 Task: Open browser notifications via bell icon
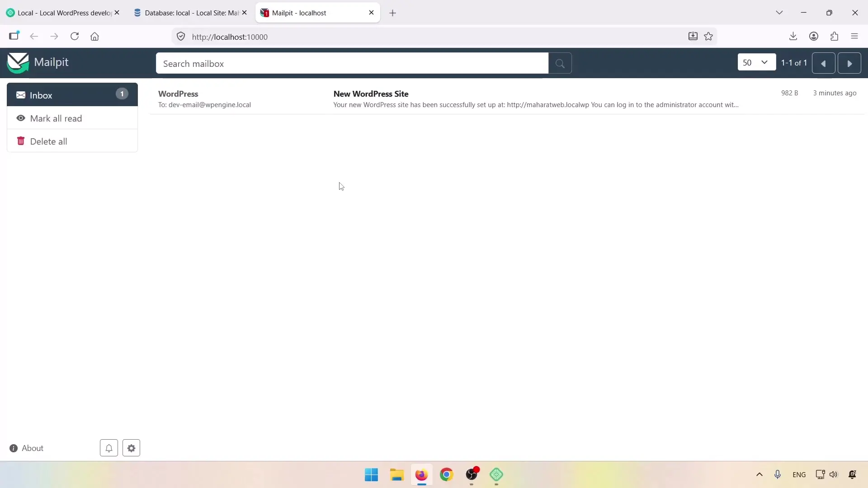click(x=109, y=448)
